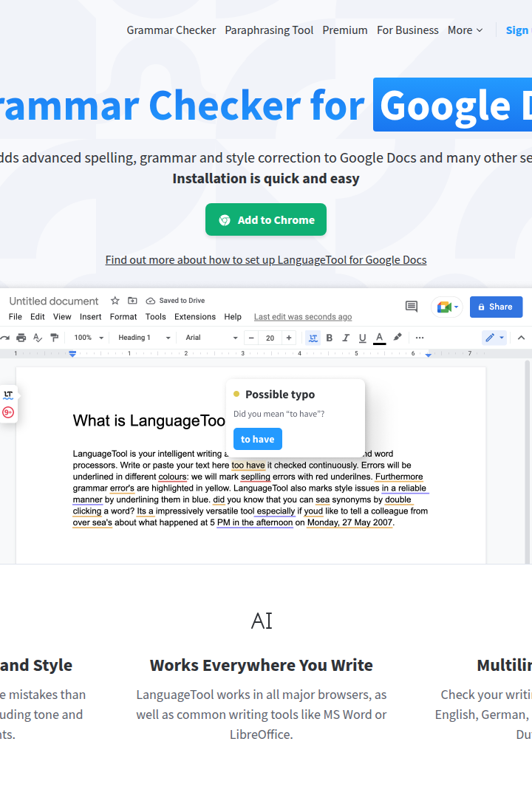Click the font size field showing 20

coord(270,338)
